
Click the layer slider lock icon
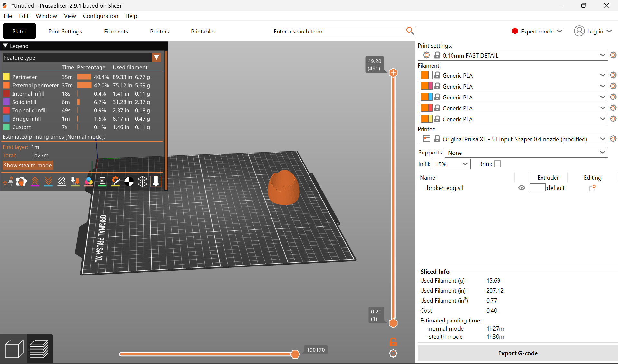[393, 342]
